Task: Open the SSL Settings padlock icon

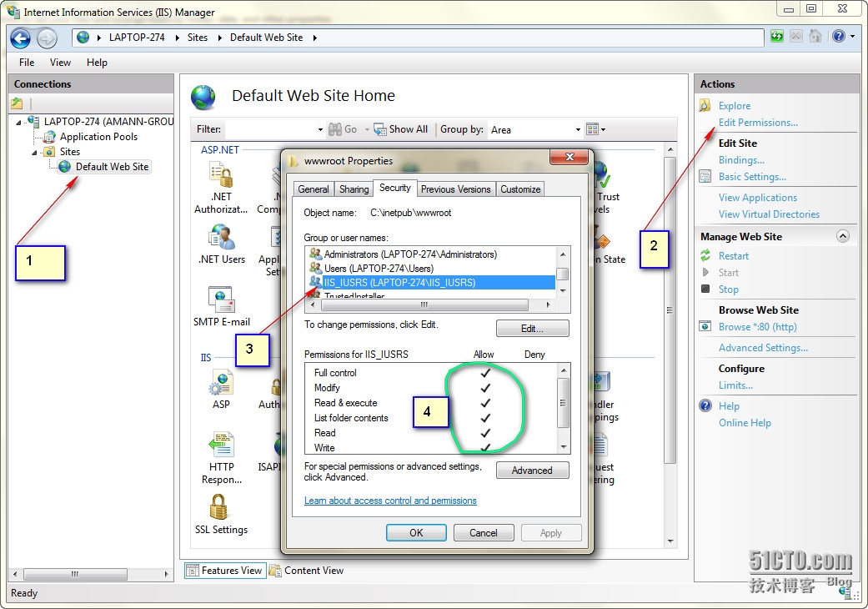Action: pos(218,506)
